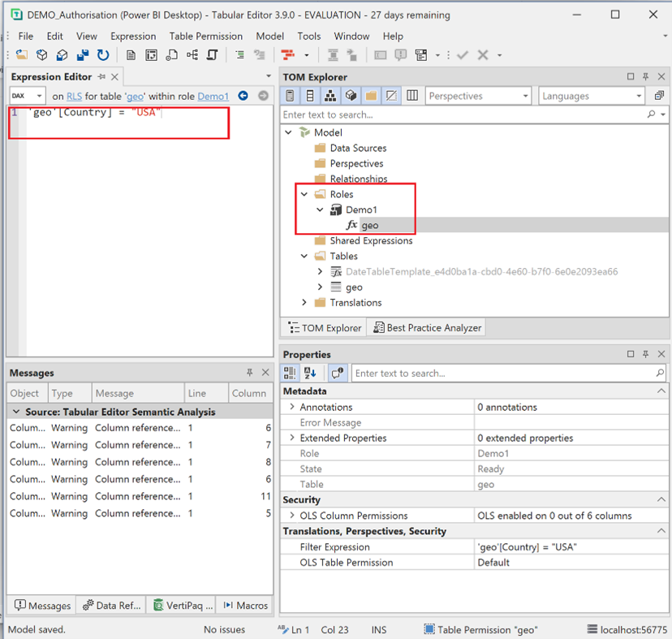Click the TOM Explorer search field
This screenshot has height=639, width=672.
point(463,114)
